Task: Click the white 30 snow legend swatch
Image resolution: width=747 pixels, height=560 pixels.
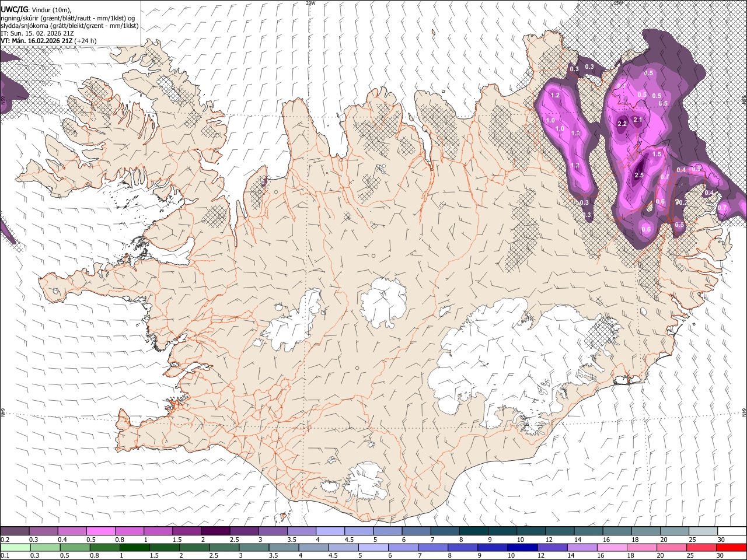Action: [x=731, y=531]
